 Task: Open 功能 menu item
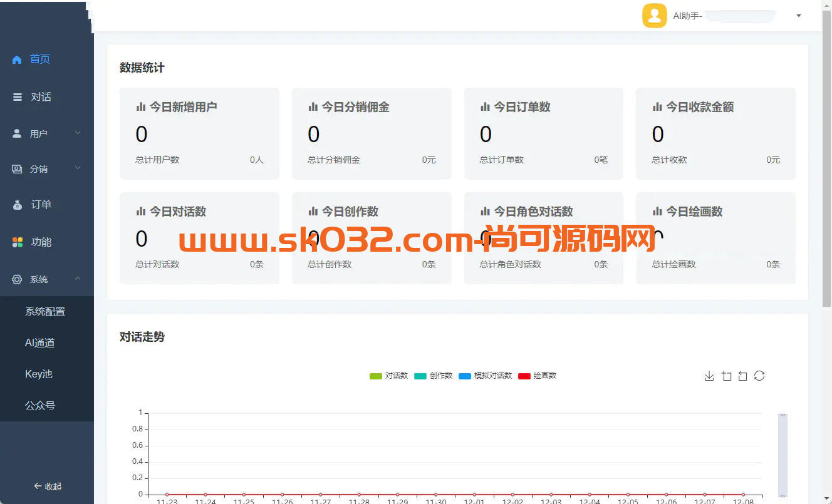point(47,242)
